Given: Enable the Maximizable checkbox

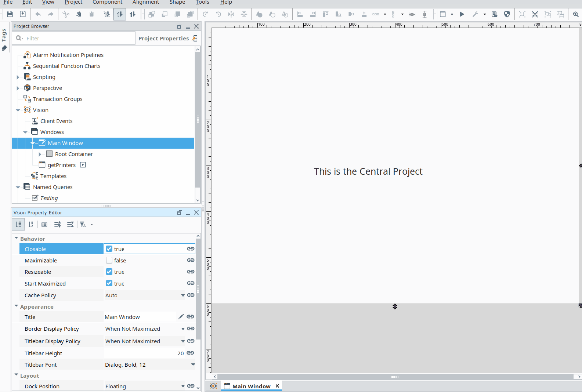Looking at the screenshot, I should (109, 260).
